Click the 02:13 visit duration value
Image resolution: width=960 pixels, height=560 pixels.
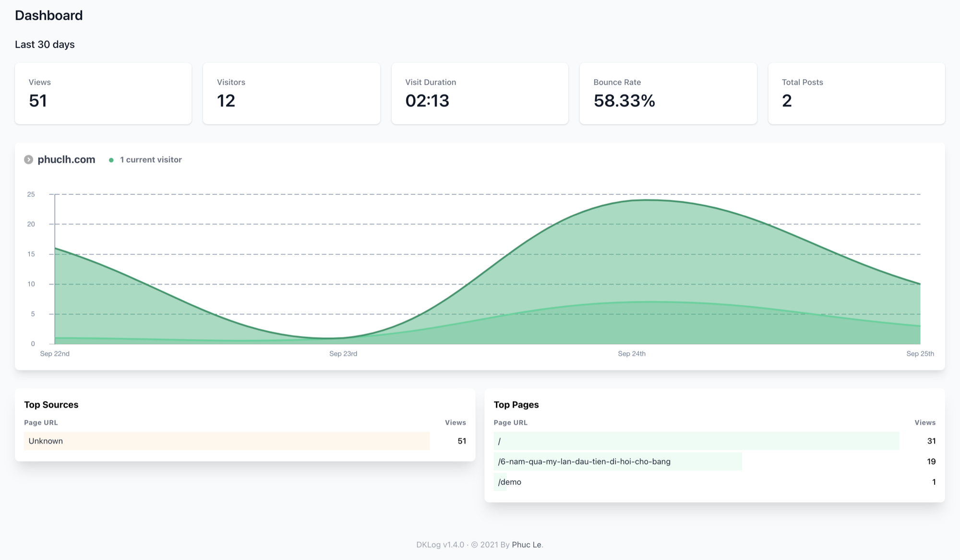point(427,101)
